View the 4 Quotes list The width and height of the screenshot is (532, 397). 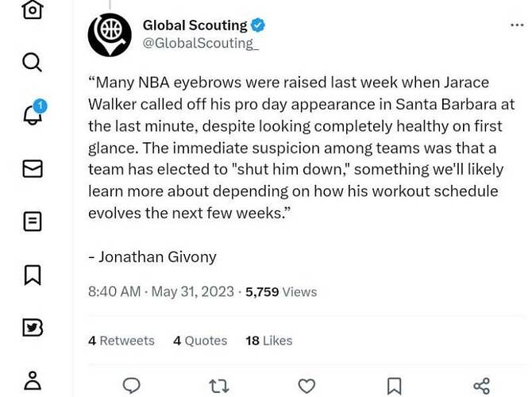click(x=200, y=341)
